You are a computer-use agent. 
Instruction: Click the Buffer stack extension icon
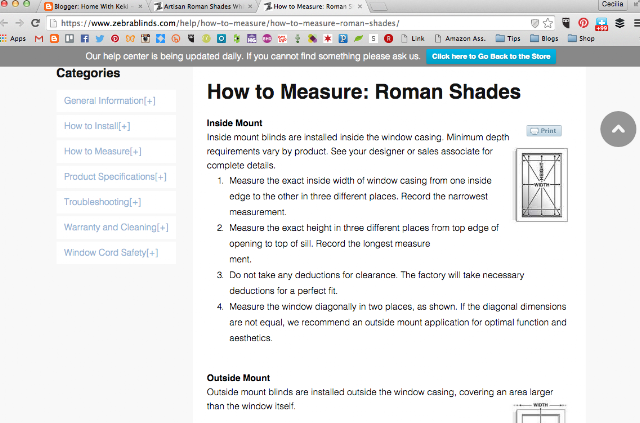coord(620,23)
